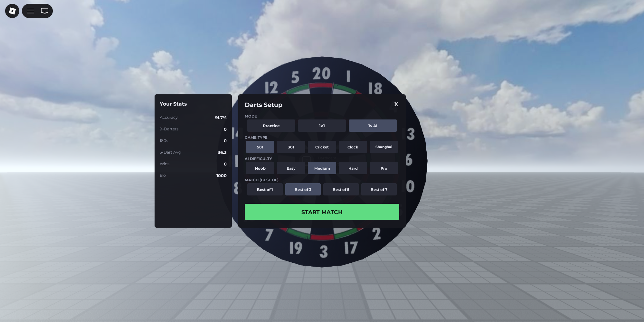Close the Darts Setup panel with X
The image size is (644, 322).
coord(396,104)
